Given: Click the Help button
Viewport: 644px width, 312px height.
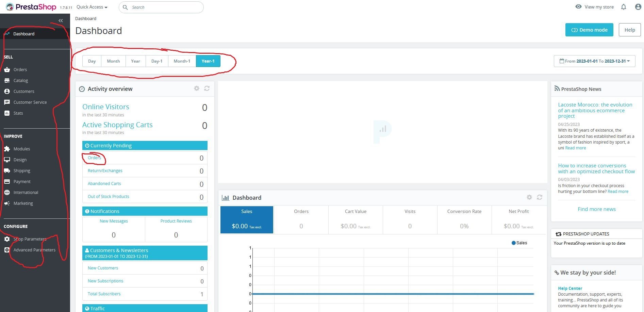Looking at the screenshot, I should [630, 30].
